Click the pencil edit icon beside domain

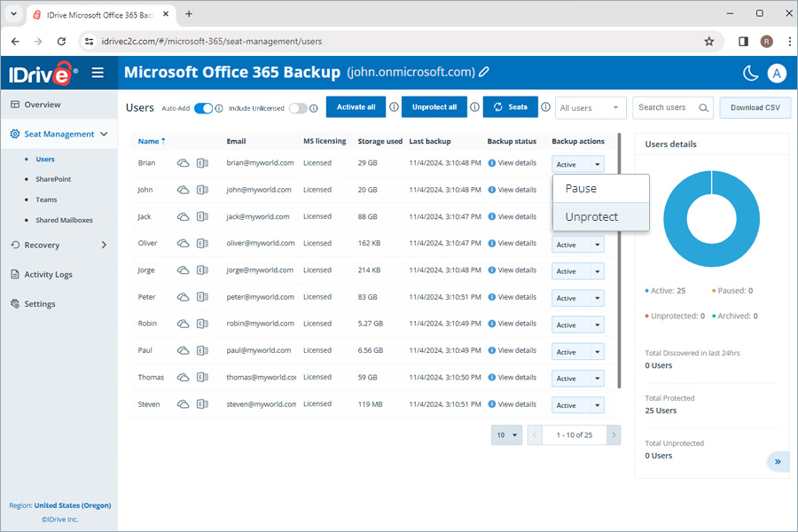click(484, 72)
